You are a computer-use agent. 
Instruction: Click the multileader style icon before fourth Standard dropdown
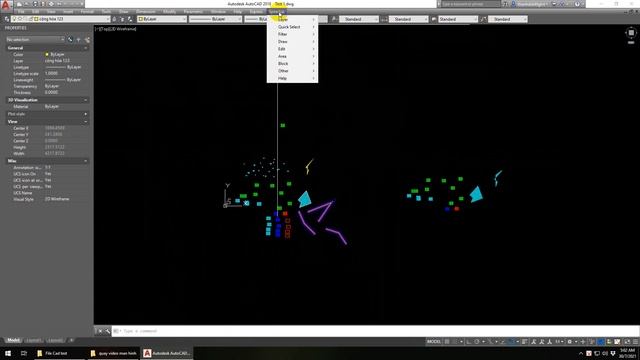coord(484,19)
